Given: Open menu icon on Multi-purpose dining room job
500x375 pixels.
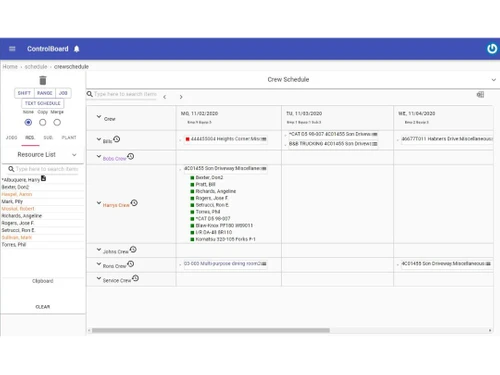Looking at the screenshot, I should tap(264, 264).
